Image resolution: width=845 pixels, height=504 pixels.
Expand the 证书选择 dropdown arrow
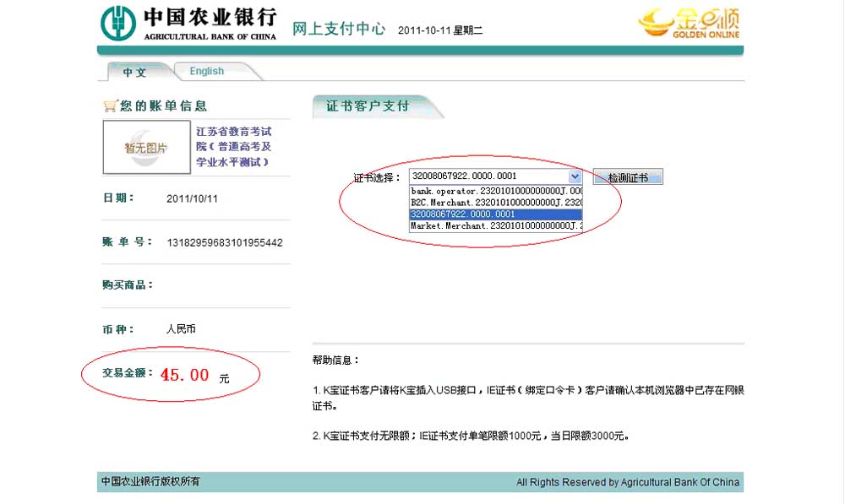(x=575, y=176)
